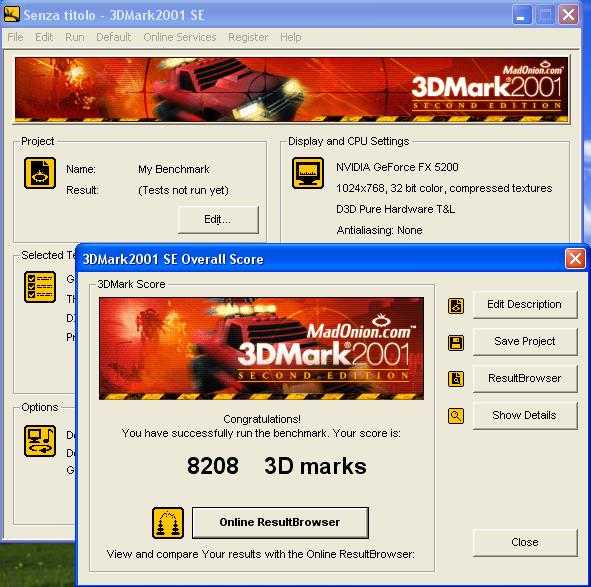Click the 3DMark2001 banner in main window
The image size is (591, 587).
coord(291,90)
